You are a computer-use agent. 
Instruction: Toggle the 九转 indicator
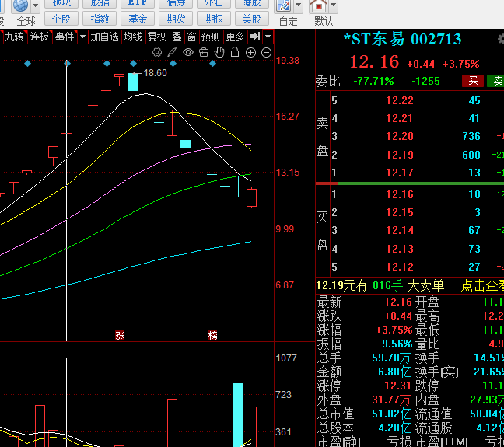click(15, 37)
